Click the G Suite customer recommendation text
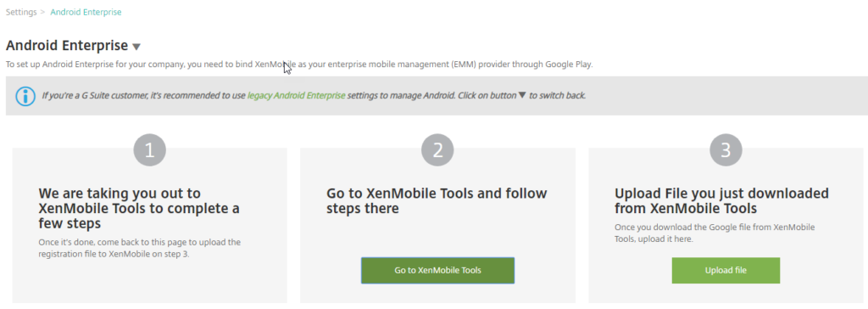The height and width of the screenshot is (309, 868). [314, 95]
